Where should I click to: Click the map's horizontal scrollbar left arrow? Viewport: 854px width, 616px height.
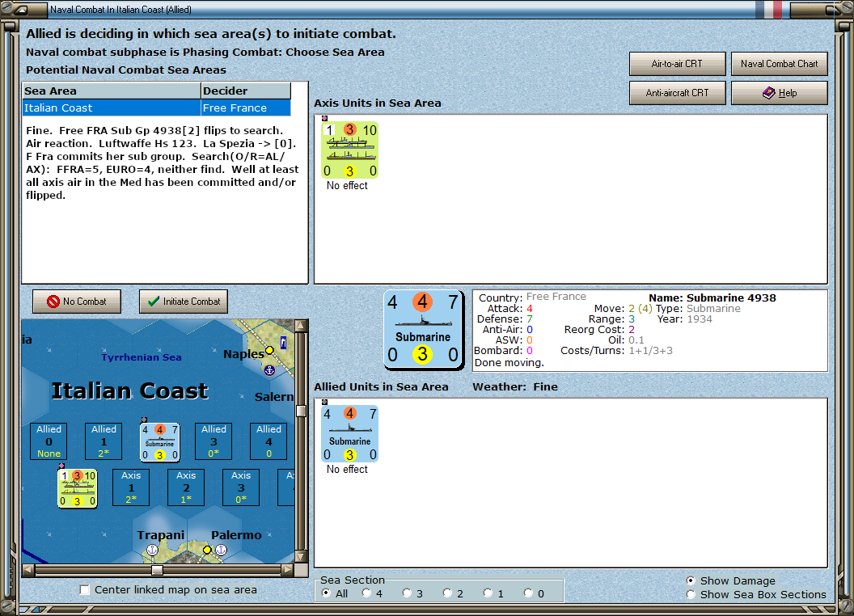coord(27,570)
